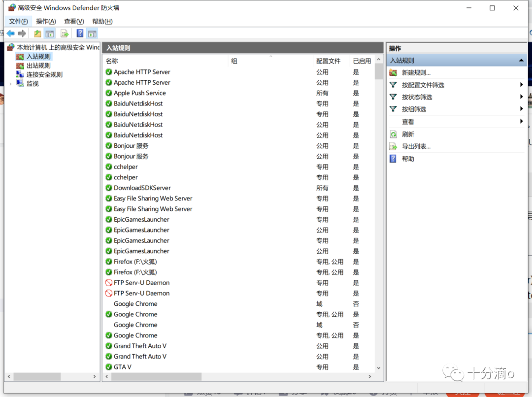Click the 监视 monitor tree icon

(20, 83)
